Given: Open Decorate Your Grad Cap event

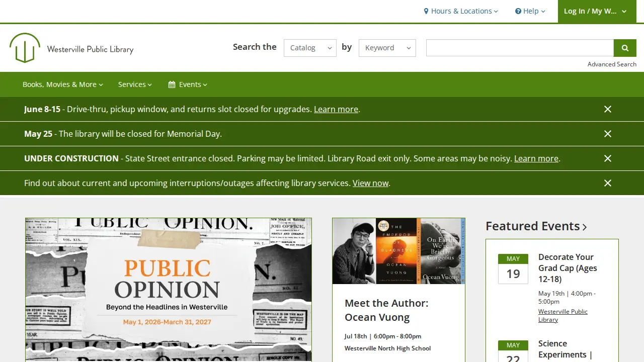Looking at the screenshot, I should [568, 268].
